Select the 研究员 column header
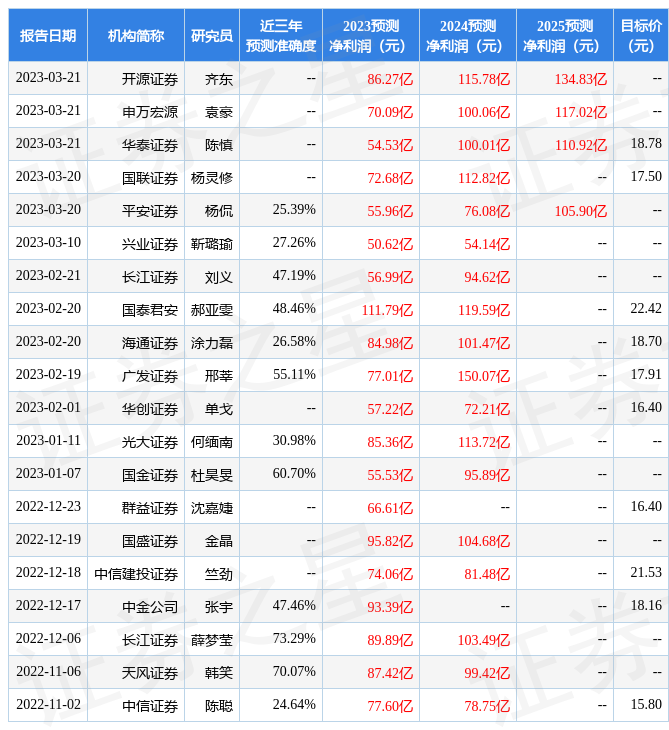The height and width of the screenshot is (730, 669). tap(212, 35)
